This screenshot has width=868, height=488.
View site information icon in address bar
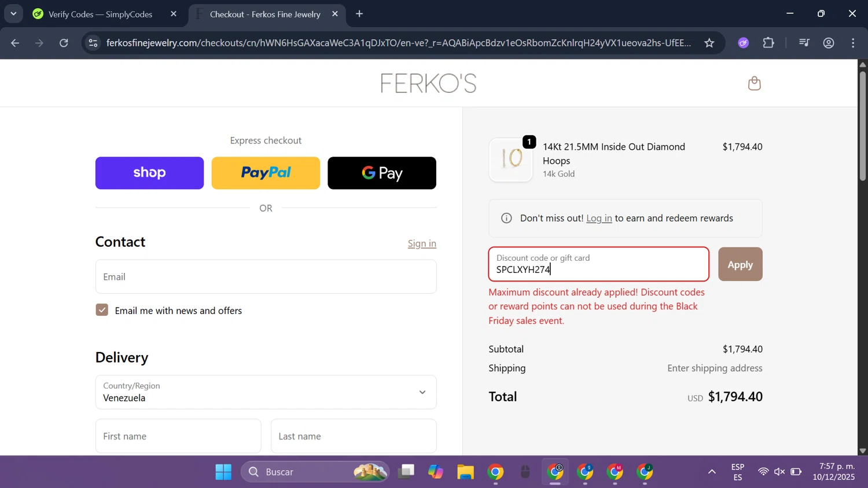[x=93, y=43]
